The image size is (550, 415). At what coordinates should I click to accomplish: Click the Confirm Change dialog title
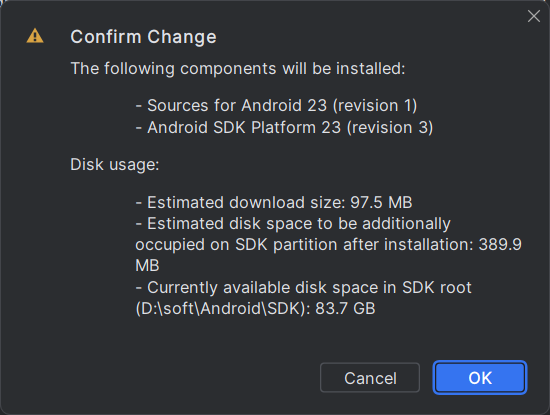(x=143, y=37)
